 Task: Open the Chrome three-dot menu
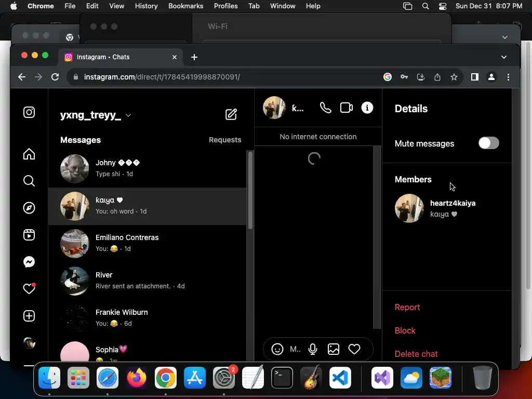click(508, 77)
